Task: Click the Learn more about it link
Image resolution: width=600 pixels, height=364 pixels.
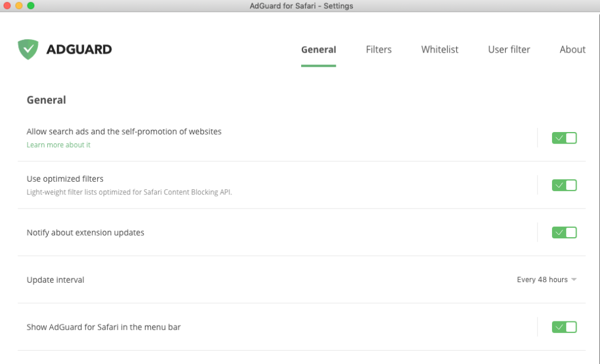Action: [58, 145]
